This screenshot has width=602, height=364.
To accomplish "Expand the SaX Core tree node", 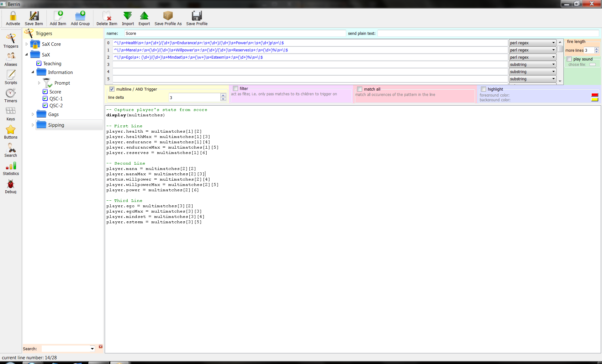I will coord(26,44).
